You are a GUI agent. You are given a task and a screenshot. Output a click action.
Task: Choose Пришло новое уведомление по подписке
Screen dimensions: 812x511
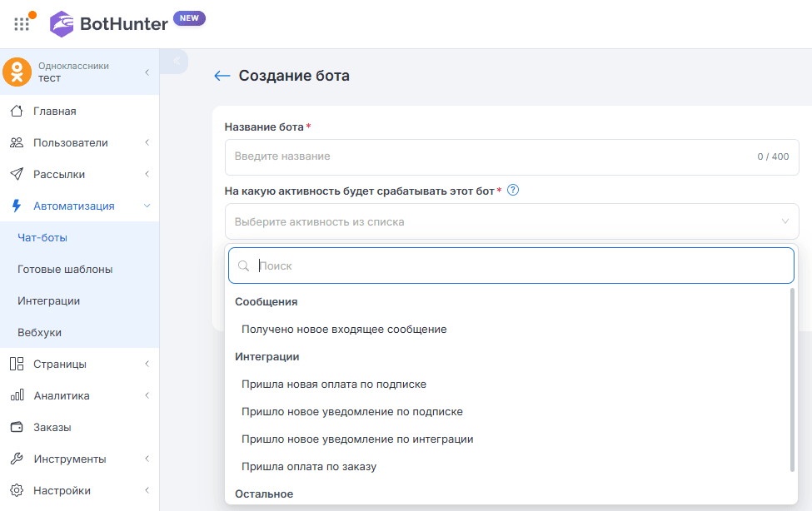(352, 412)
